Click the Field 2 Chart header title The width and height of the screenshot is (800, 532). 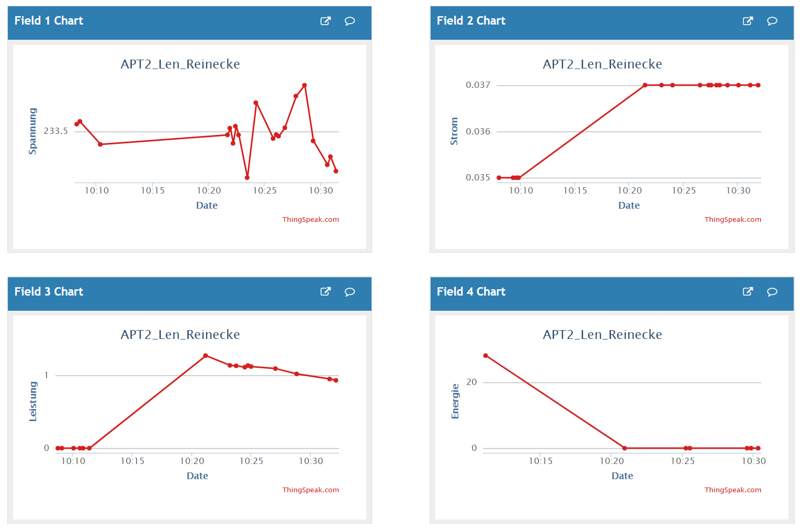pos(471,21)
